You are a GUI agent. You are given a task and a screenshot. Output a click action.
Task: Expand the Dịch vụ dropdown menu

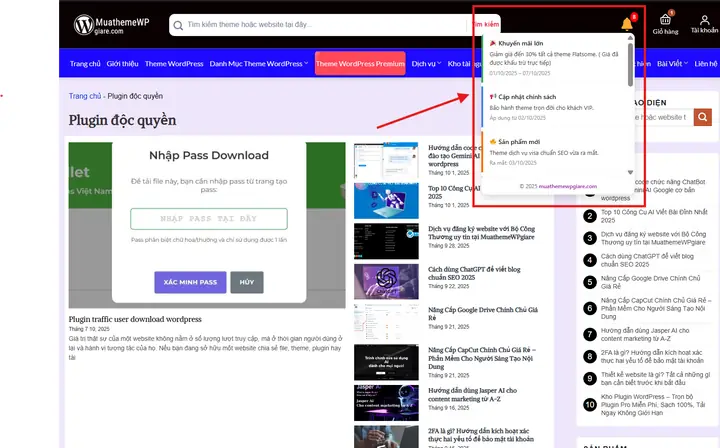(x=426, y=64)
